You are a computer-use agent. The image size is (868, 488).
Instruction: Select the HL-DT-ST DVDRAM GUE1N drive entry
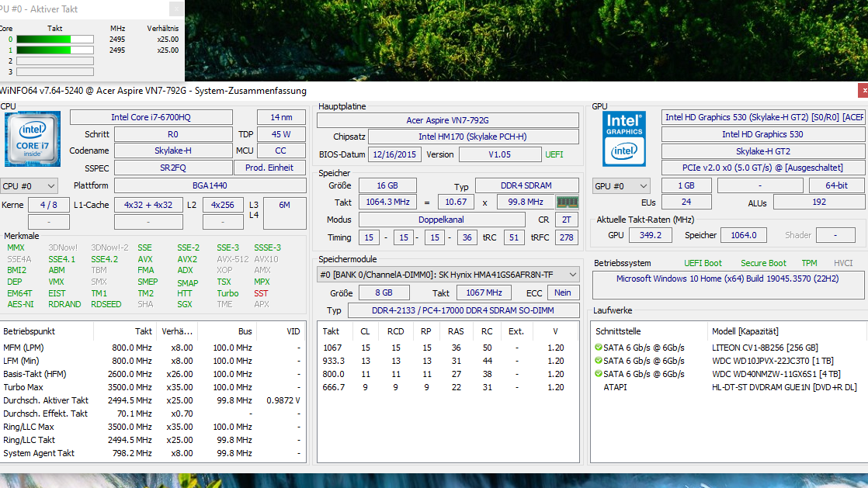728,387
